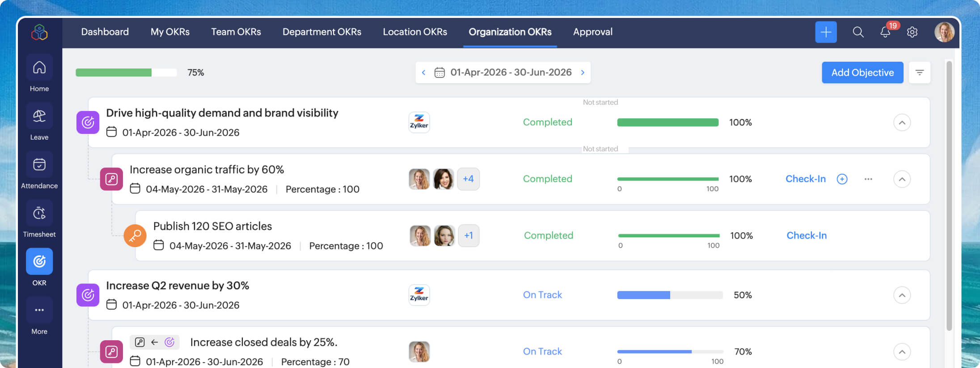
Task: Select the Organization OKRs tab
Action: coord(510,32)
